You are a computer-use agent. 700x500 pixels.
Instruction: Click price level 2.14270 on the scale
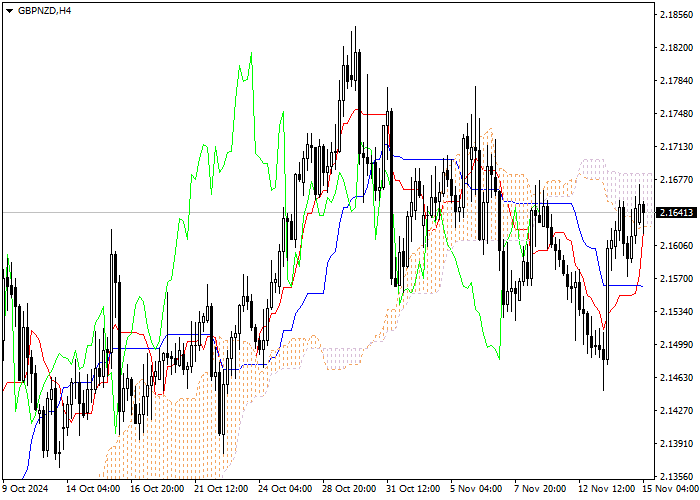point(677,411)
